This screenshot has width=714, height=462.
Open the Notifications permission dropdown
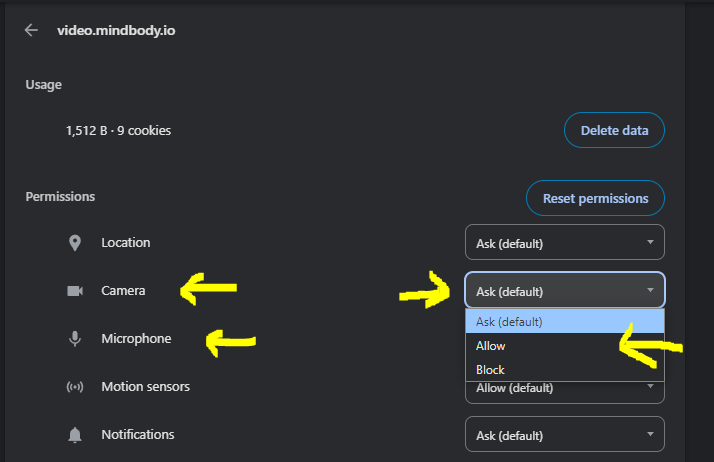565,434
